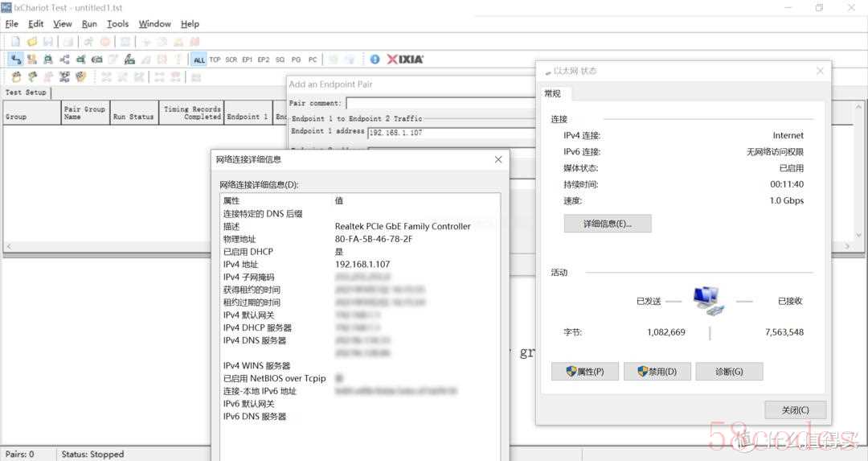Screen dimensions: 868x461
Task: Open the Run menu
Action: (89, 24)
